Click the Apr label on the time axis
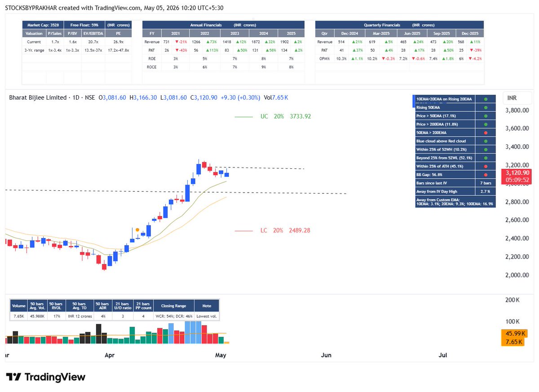Image resolution: width=539 pixels, height=392 pixels. pyautogui.click(x=110, y=355)
